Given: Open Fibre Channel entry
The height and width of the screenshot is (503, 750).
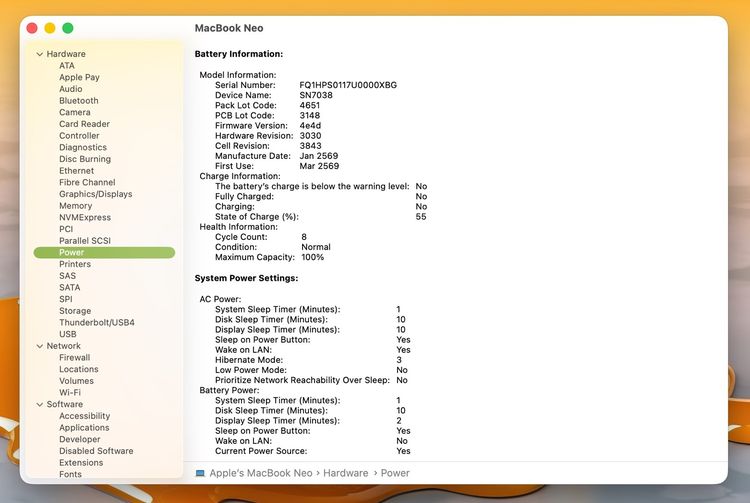Looking at the screenshot, I should tap(87, 182).
